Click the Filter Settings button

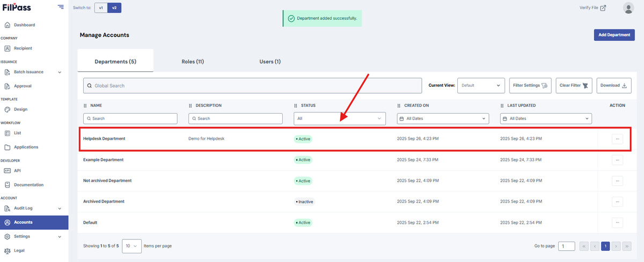click(x=530, y=86)
